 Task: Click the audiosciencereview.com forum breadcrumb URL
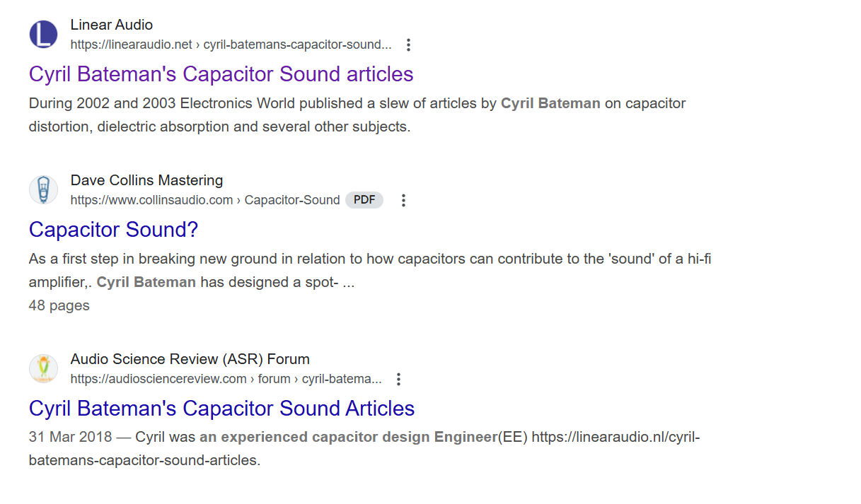pos(226,379)
